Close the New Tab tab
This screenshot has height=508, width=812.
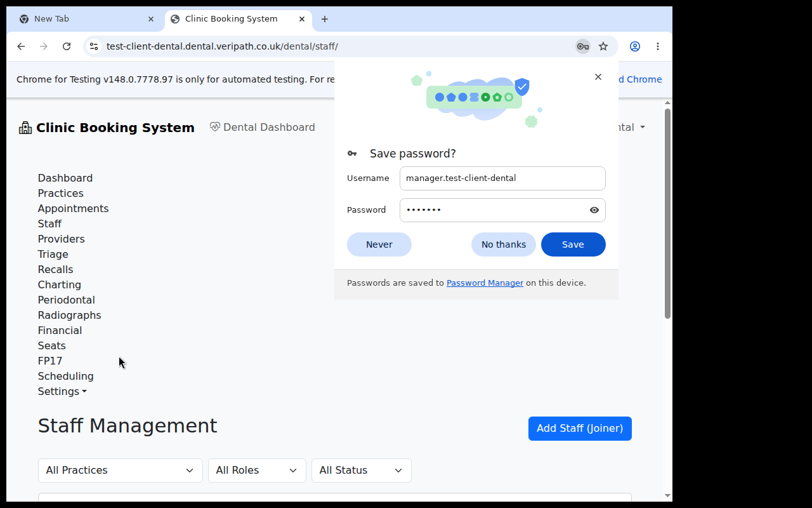151,19
